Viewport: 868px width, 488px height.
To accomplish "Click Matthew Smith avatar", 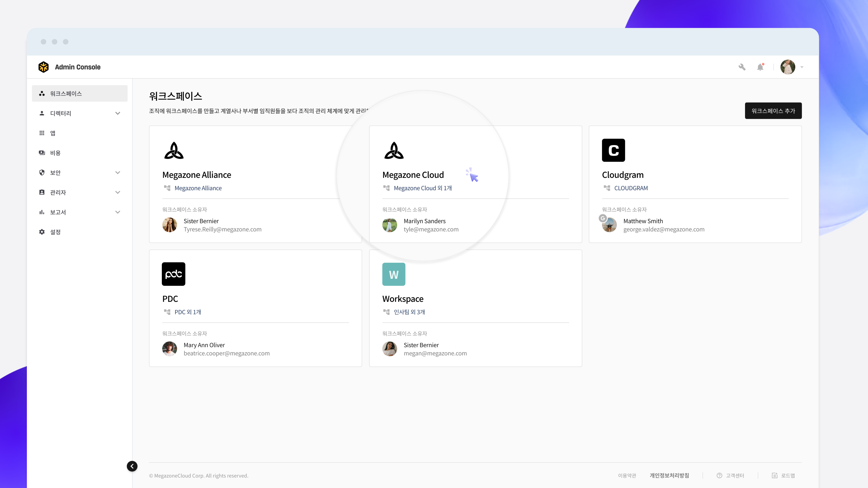I will coord(610,225).
